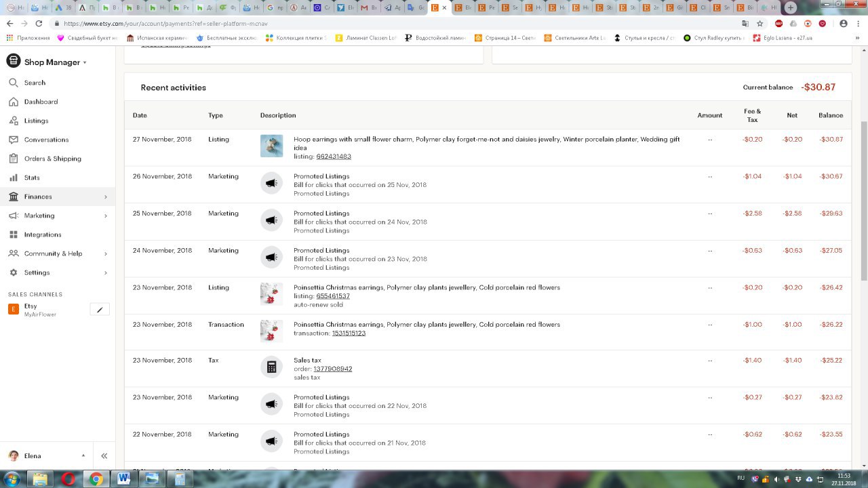The width and height of the screenshot is (868, 488).
Task: Open Chrome menu three dots
Action: pos(859,23)
